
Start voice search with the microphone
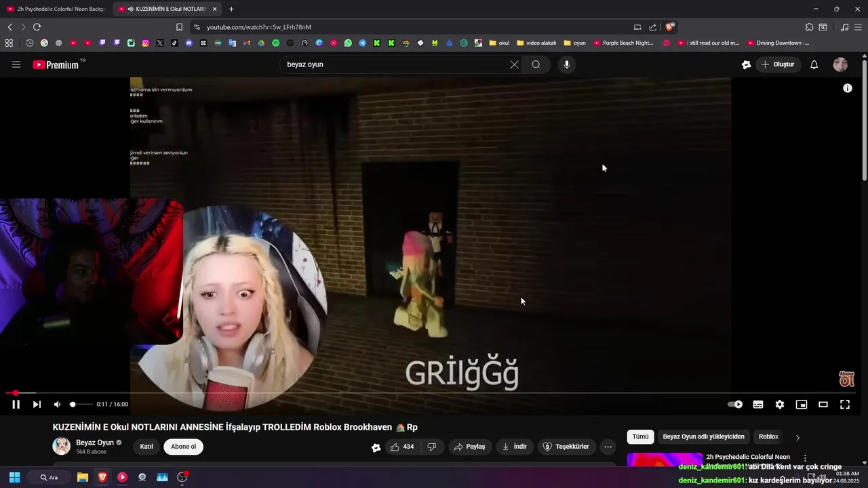click(567, 64)
